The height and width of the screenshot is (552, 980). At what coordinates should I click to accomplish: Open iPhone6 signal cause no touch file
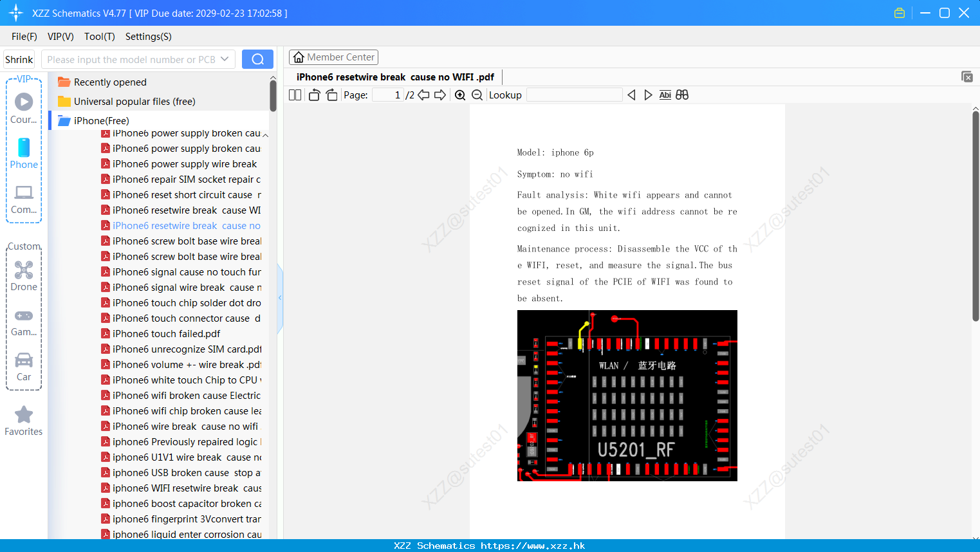[181, 272]
